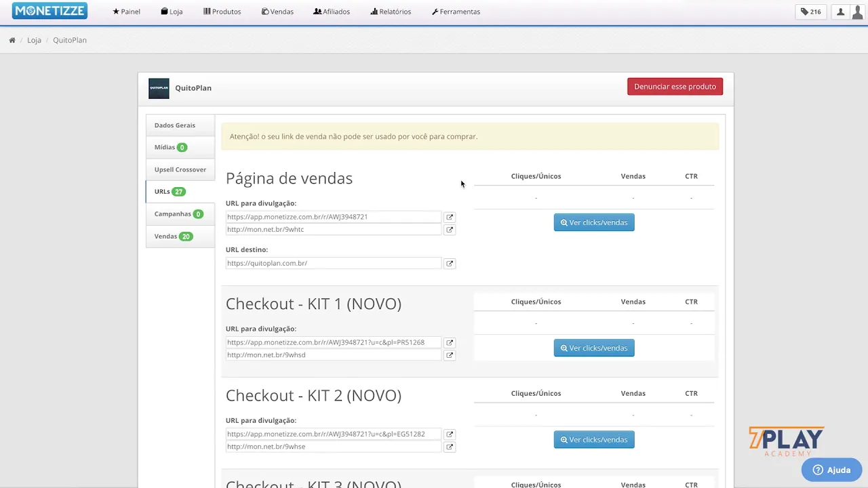The width and height of the screenshot is (868, 488).
Task: Click the KIT 1 PR51268 URL field
Action: [333, 342]
